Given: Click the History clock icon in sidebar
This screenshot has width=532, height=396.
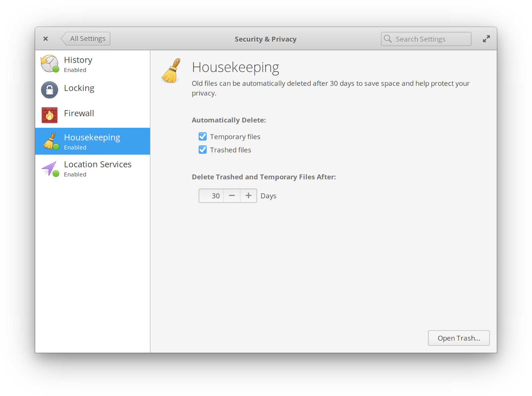Looking at the screenshot, I should click(50, 64).
